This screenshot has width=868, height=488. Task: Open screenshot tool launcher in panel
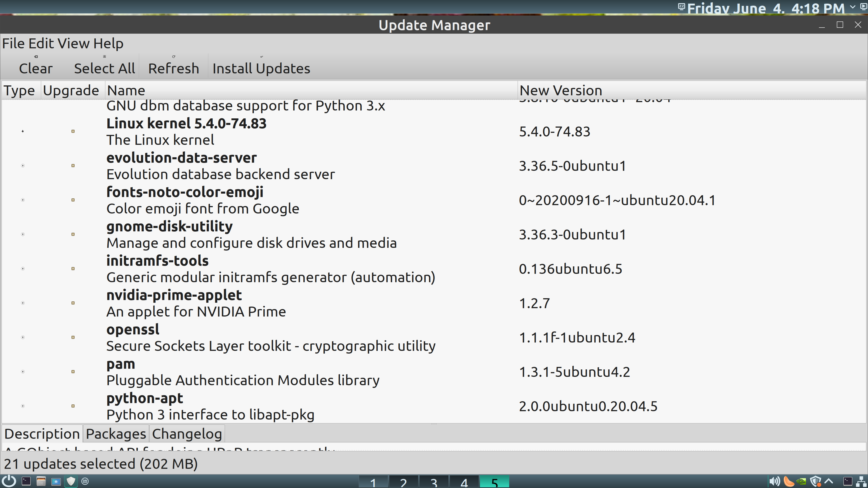[56, 482]
